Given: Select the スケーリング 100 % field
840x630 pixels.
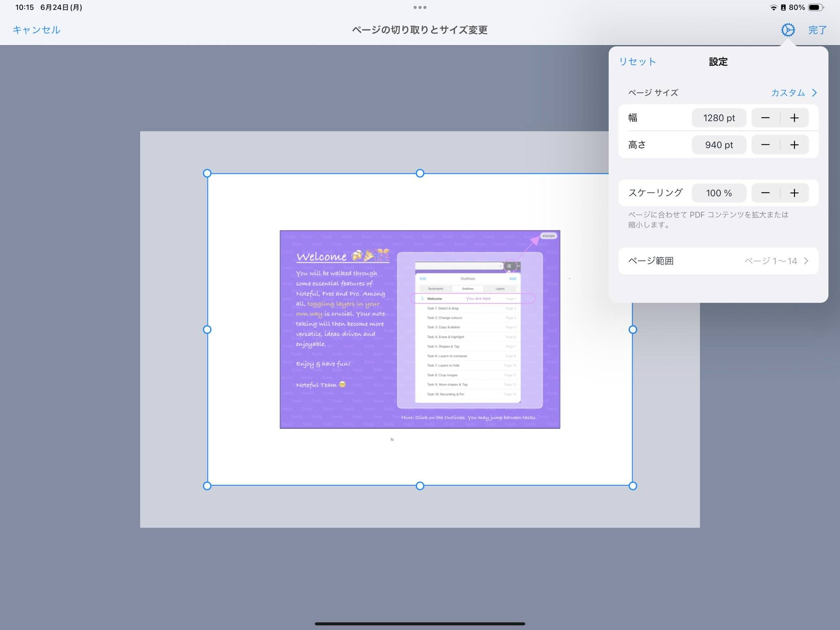Looking at the screenshot, I should [x=719, y=193].
